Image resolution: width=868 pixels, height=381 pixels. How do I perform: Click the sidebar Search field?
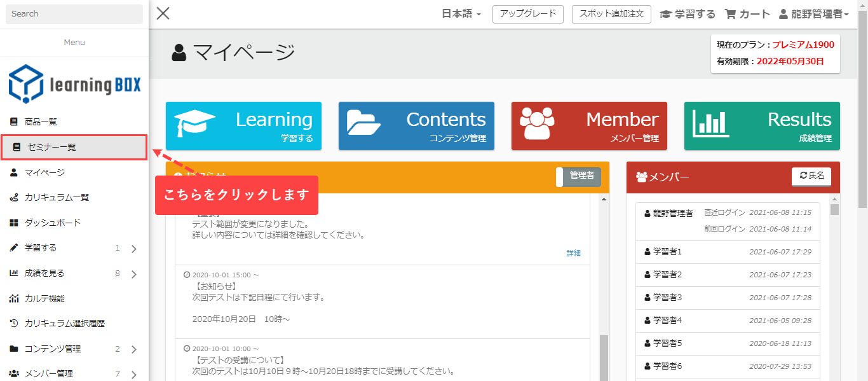click(x=74, y=14)
